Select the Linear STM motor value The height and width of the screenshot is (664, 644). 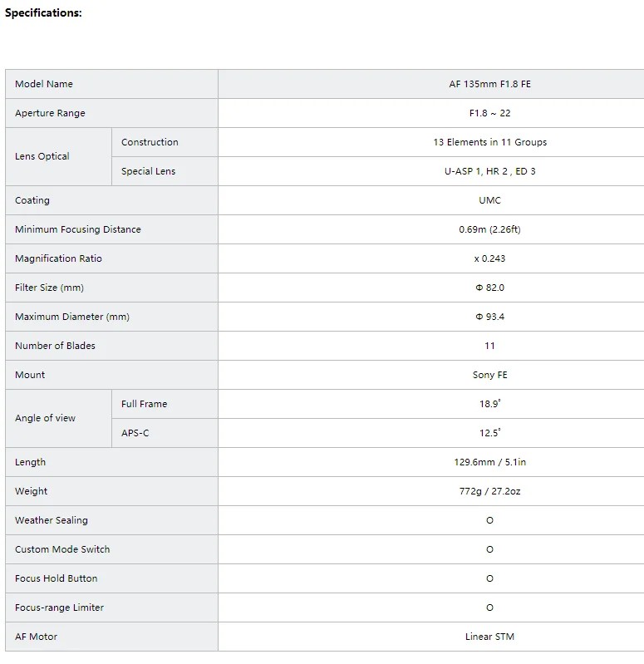coord(489,637)
